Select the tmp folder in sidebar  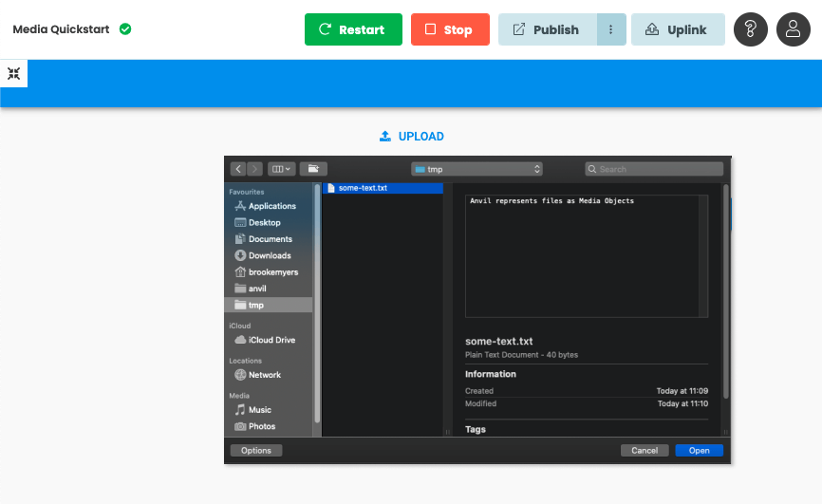point(269,306)
